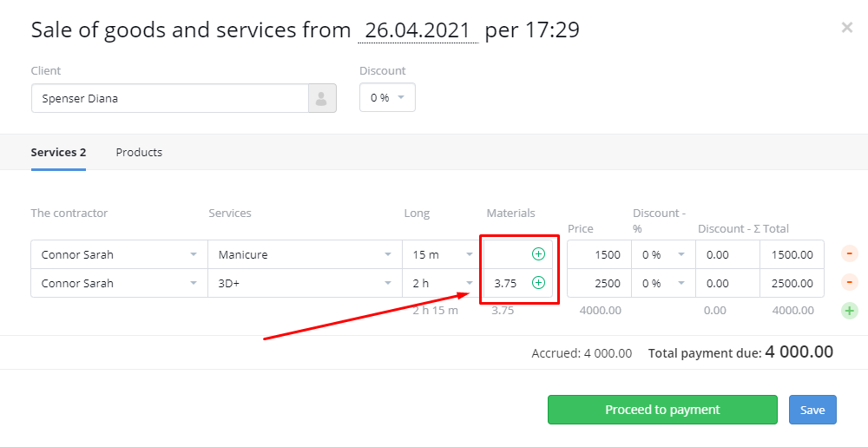
Task: Open the client Discount percent dropdown
Action: (387, 97)
